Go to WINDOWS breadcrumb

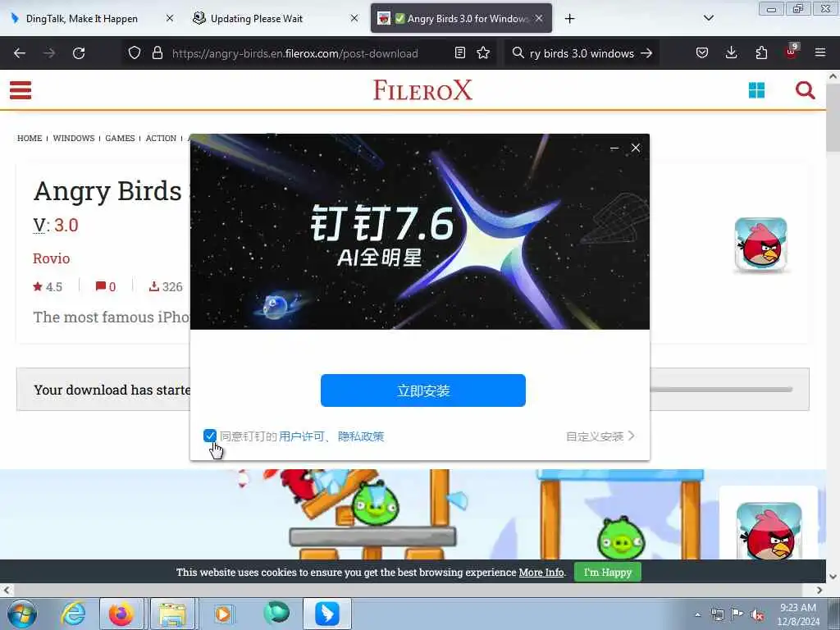tap(74, 138)
